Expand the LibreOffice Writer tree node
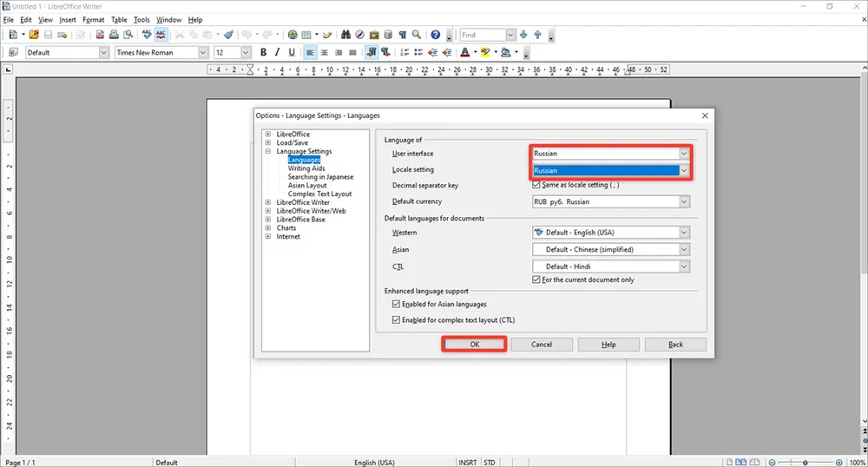 tap(268, 202)
